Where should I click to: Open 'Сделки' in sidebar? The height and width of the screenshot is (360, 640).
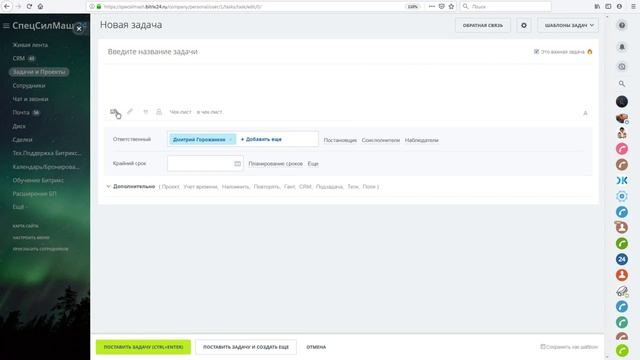click(22, 140)
